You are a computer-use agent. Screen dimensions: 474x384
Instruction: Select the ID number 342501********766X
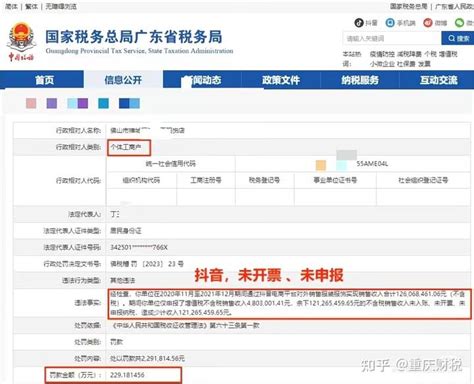pyautogui.click(x=139, y=247)
